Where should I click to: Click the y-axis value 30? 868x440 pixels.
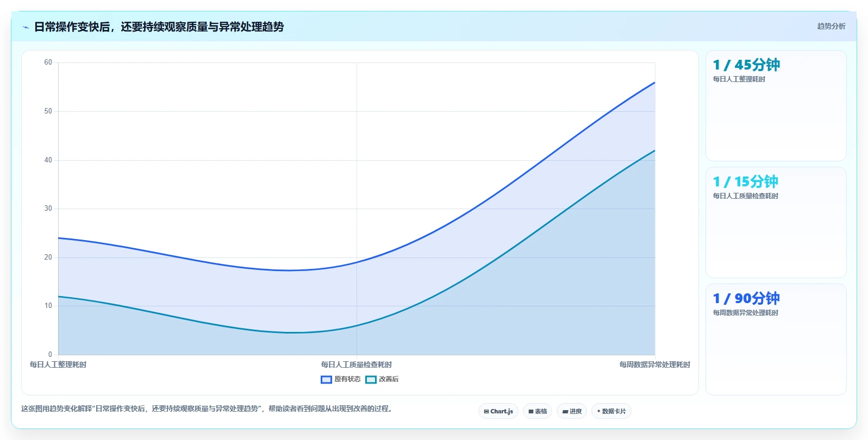click(48, 209)
